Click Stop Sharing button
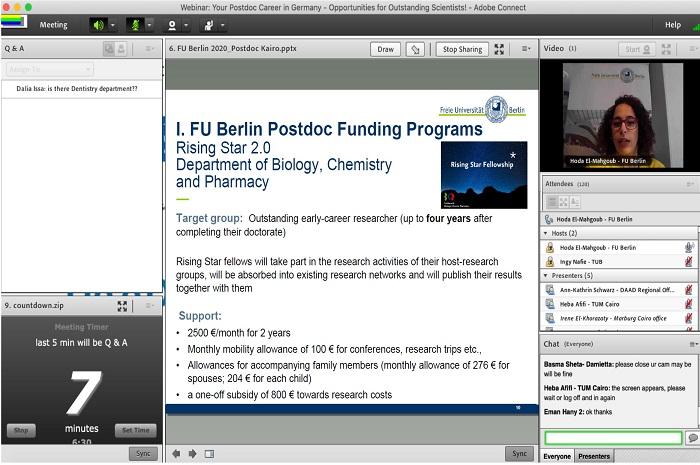700x465 pixels. (462, 50)
